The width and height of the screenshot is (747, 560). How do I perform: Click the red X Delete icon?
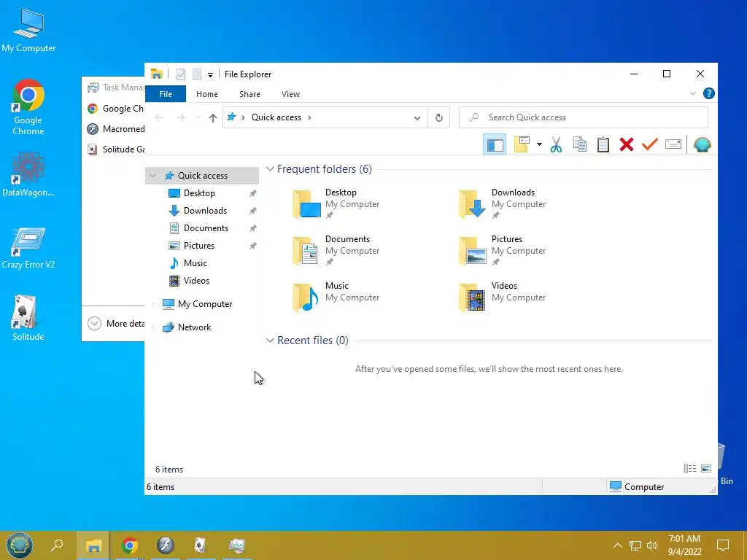(x=627, y=145)
